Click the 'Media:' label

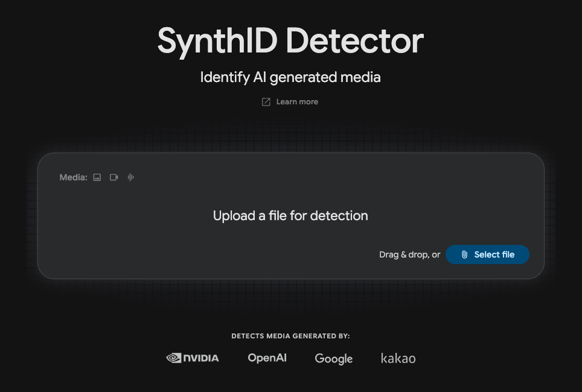(74, 177)
